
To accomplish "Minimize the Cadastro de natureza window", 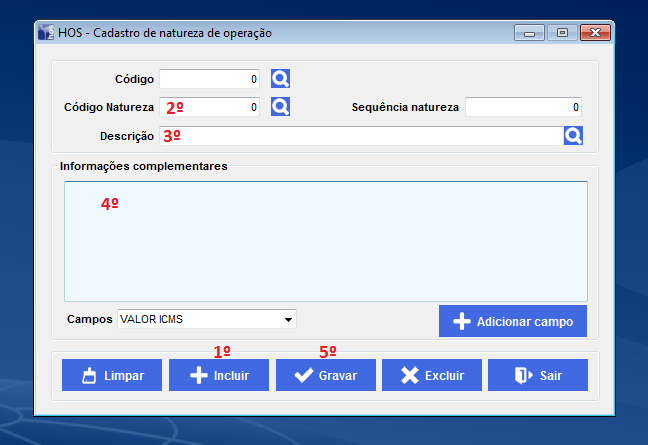I will tap(529, 33).
